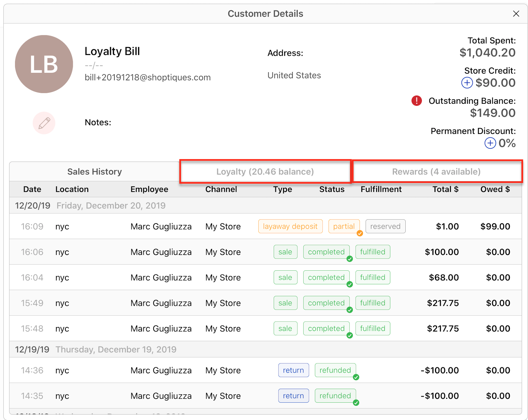Click fulfilled badge on 15:49 row
This screenshot has height=420, width=528.
click(373, 303)
